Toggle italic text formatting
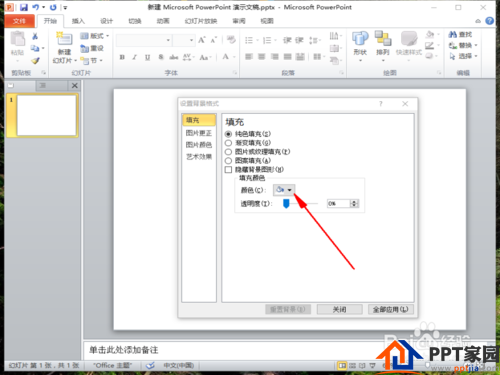The height and width of the screenshot is (375, 500). pos(135,57)
